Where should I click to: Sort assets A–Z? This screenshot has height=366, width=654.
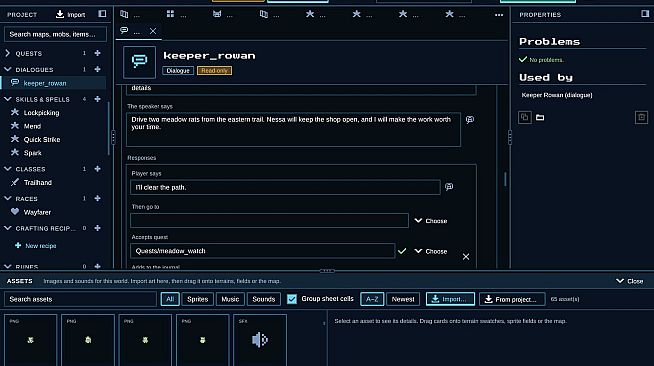(372, 299)
